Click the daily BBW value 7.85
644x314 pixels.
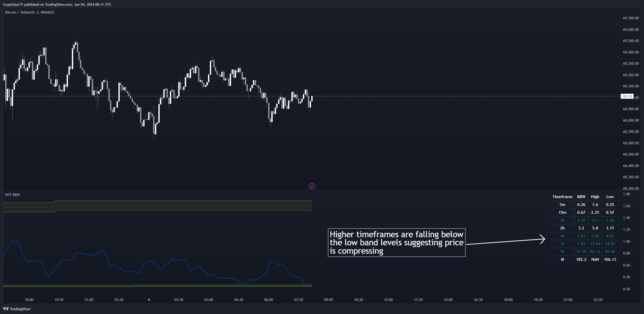[581, 244]
